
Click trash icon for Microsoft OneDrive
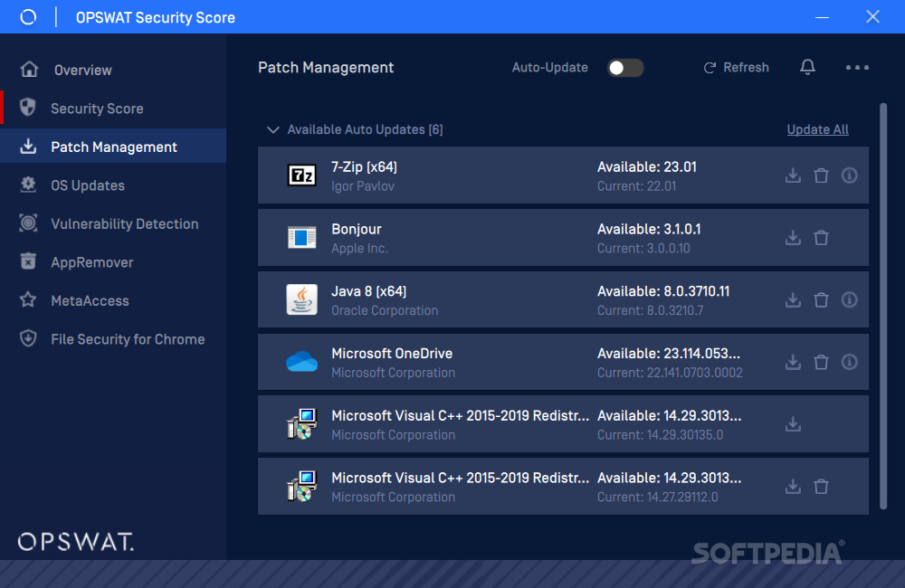tap(822, 362)
